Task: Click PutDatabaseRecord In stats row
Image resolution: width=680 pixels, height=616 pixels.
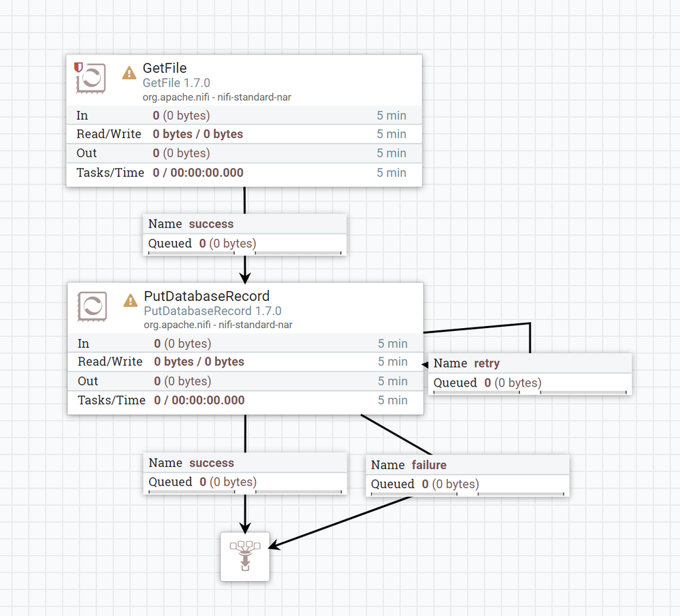Action: pyautogui.click(x=246, y=344)
